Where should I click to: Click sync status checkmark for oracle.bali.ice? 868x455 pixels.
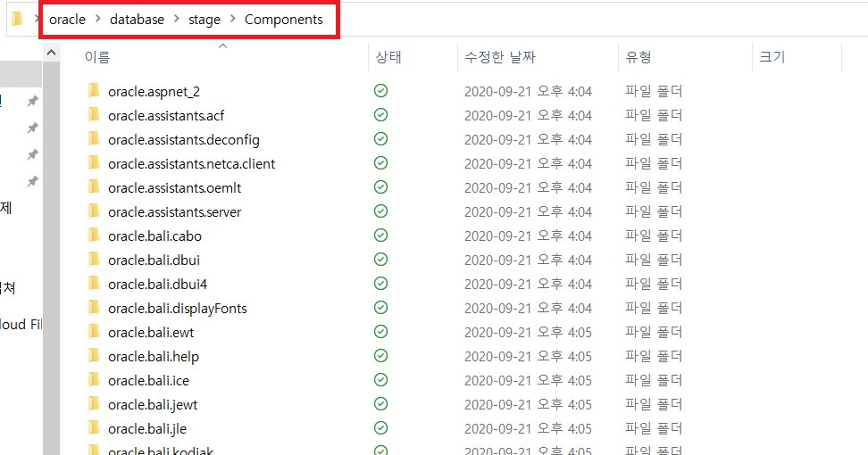click(x=380, y=380)
